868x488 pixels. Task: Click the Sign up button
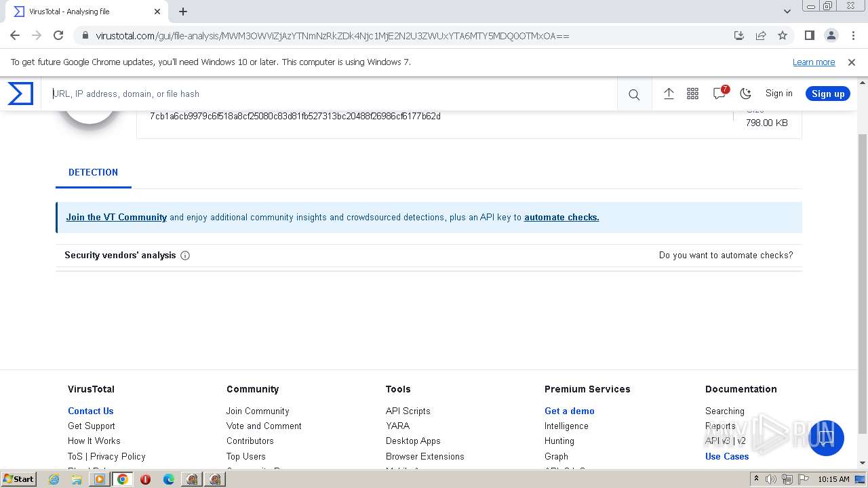(828, 94)
